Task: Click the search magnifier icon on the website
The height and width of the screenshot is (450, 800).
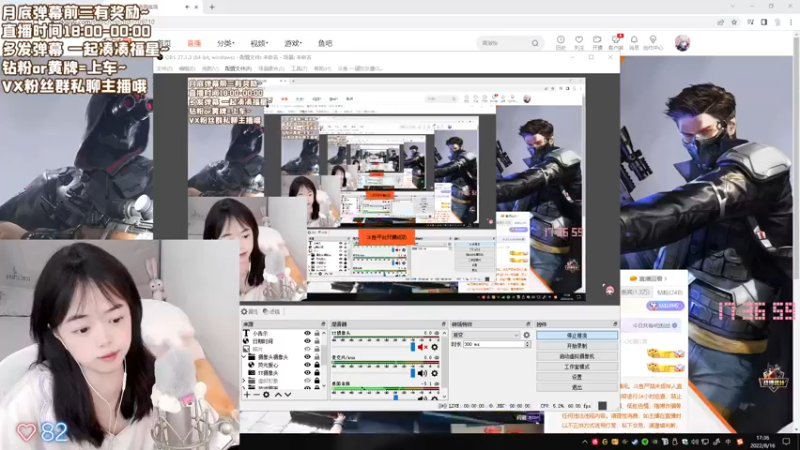Action: (535, 43)
